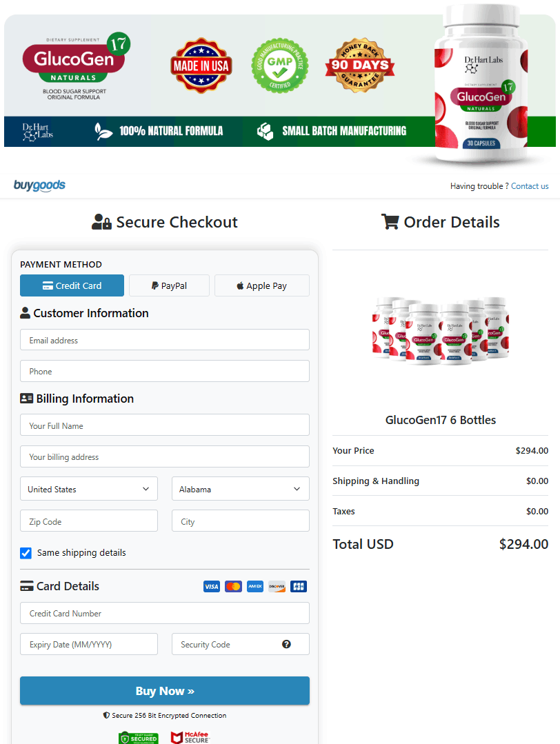This screenshot has height=744, width=560.
Task: Click the McAfee Secure badge
Action: click(x=190, y=737)
